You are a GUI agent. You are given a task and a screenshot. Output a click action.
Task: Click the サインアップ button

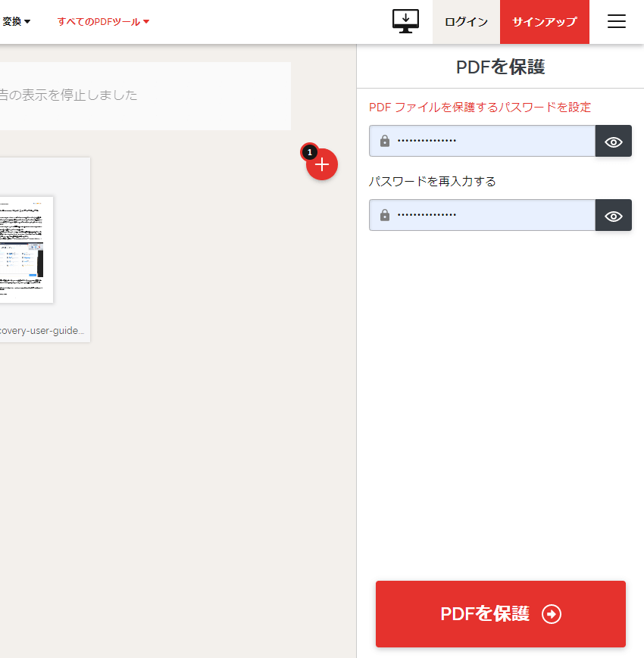[544, 21]
